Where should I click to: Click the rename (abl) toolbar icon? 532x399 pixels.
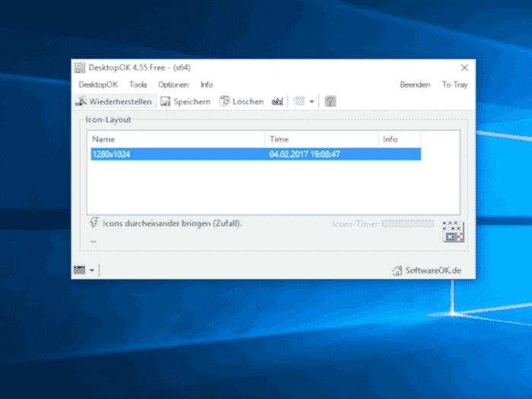(277, 101)
